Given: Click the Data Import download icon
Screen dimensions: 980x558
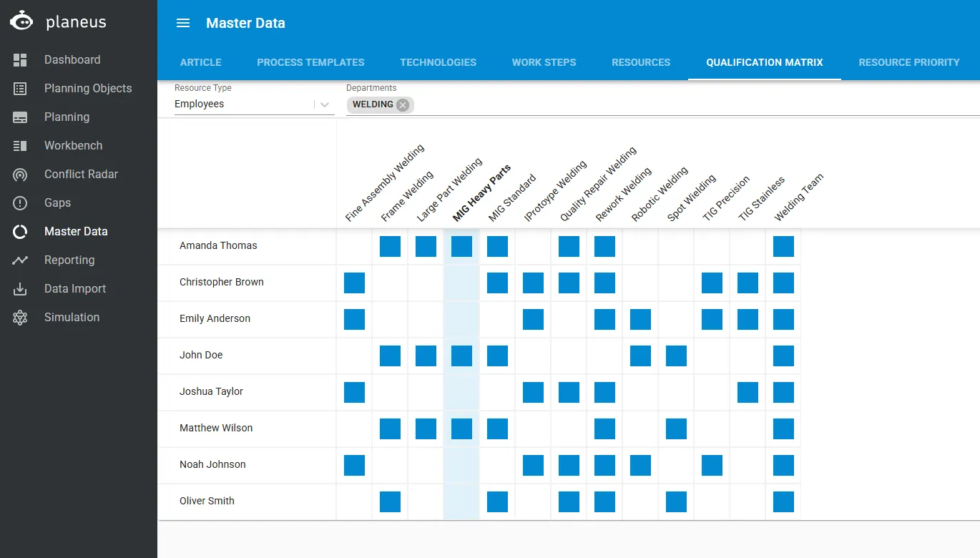Looking at the screenshot, I should tap(20, 289).
